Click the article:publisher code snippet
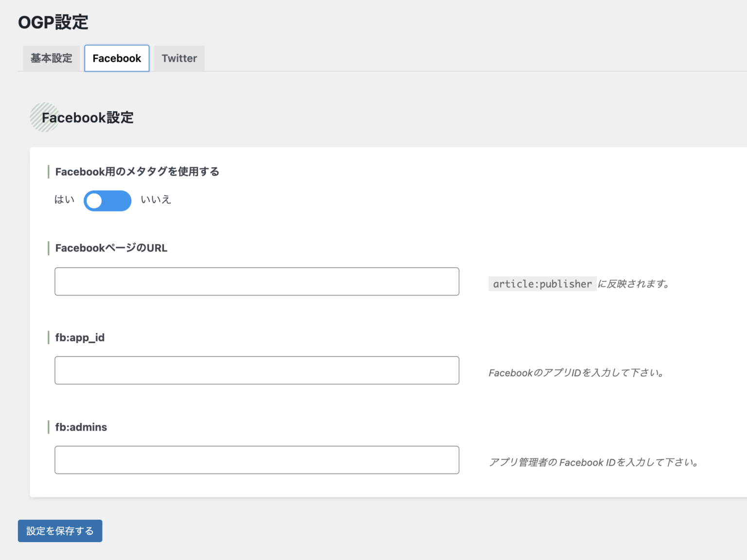 click(x=542, y=283)
